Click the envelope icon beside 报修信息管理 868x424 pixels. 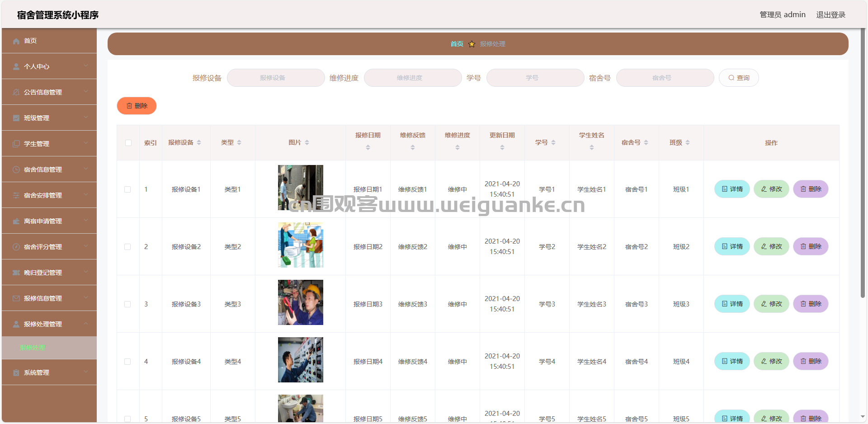pos(16,299)
